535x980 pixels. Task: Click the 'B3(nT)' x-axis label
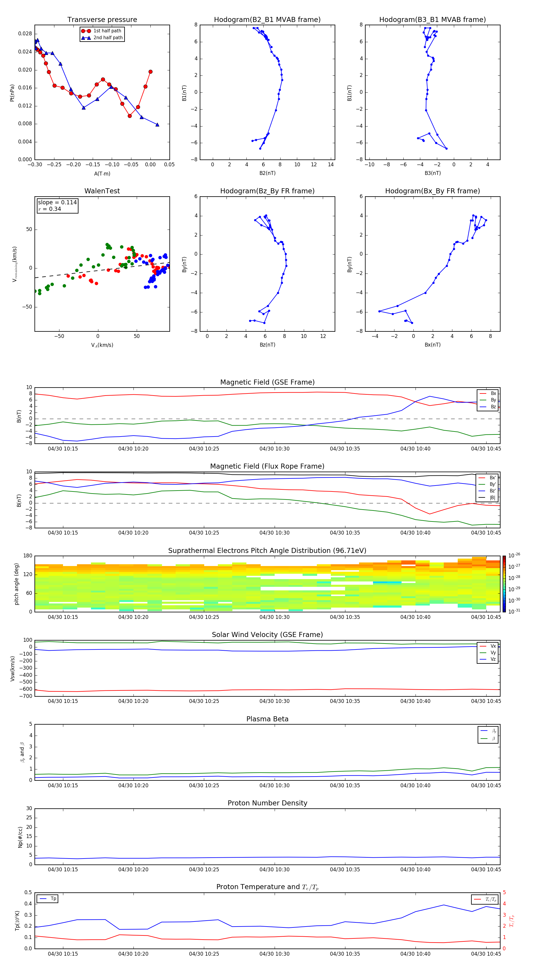tap(432, 173)
